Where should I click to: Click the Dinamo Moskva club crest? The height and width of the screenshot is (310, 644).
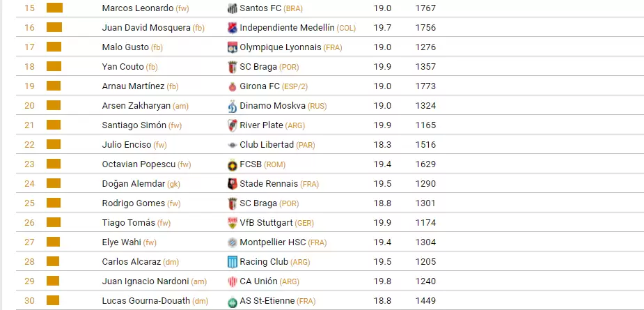(x=233, y=106)
